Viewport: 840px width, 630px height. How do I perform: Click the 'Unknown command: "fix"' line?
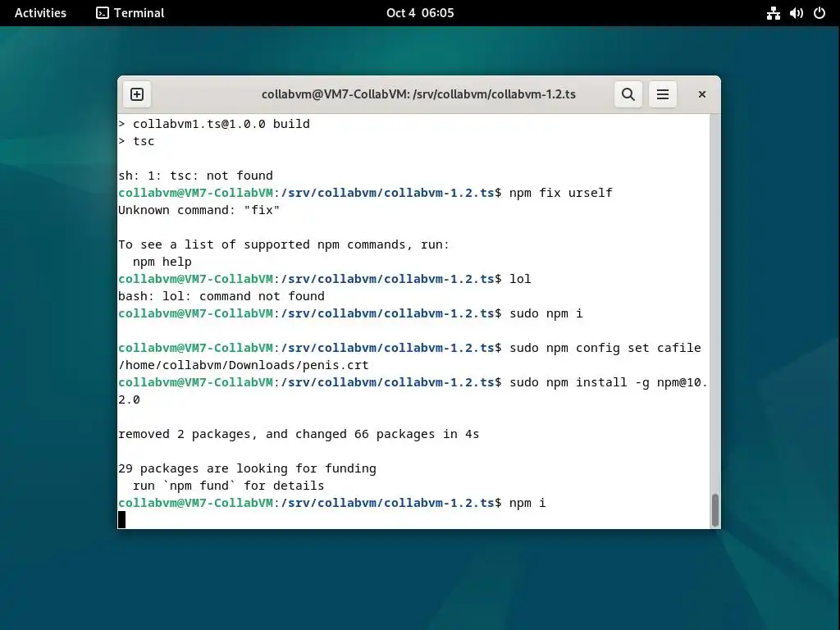[199, 210]
